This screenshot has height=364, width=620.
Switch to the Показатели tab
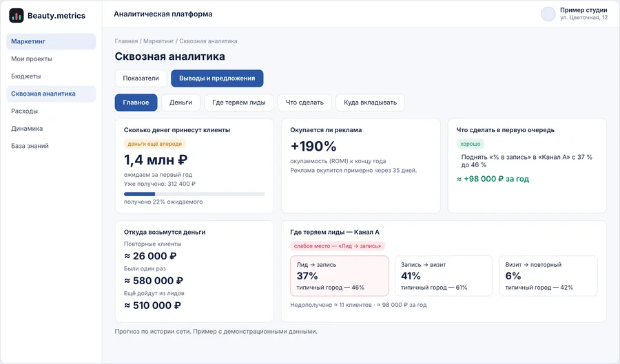tap(141, 78)
